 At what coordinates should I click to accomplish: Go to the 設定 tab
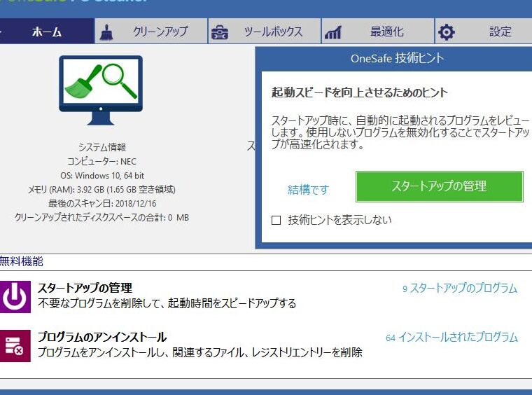tap(500, 32)
